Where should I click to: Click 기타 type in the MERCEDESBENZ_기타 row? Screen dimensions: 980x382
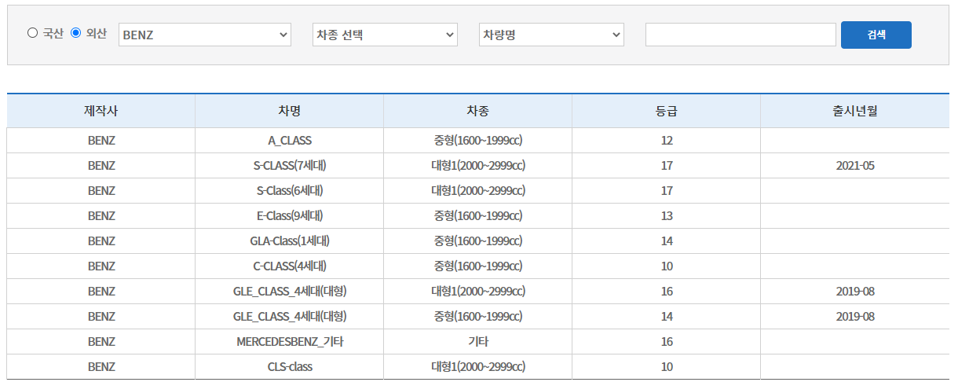coord(478,342)
